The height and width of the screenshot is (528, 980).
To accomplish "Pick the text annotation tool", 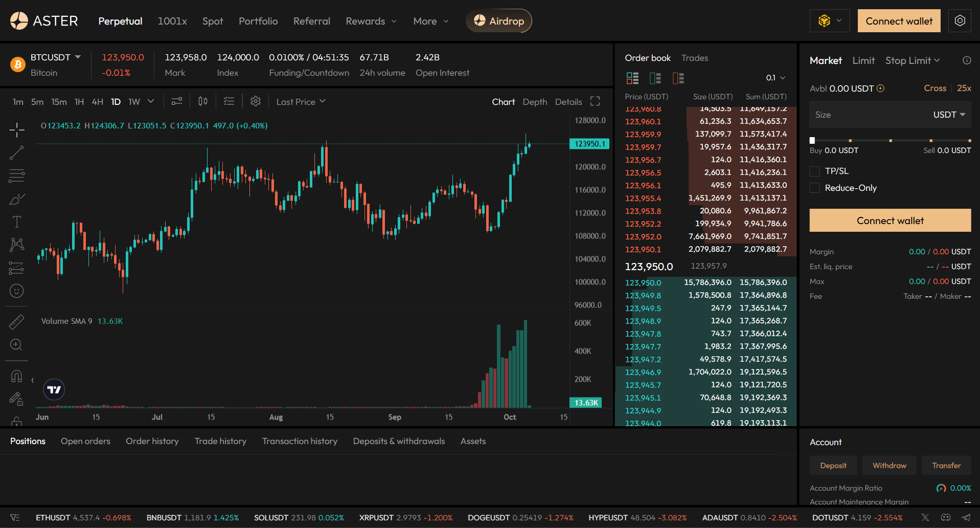I will click(16, 222).
